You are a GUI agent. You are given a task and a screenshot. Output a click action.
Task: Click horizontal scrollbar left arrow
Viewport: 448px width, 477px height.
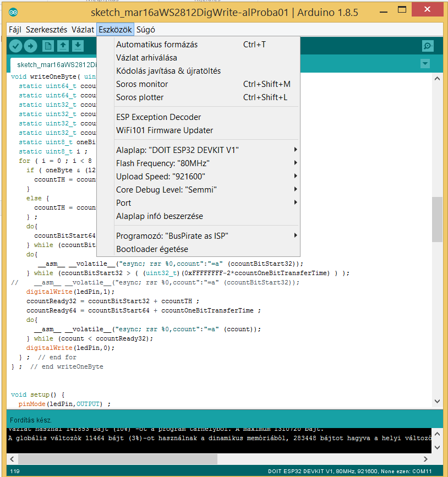click(12, 459)
